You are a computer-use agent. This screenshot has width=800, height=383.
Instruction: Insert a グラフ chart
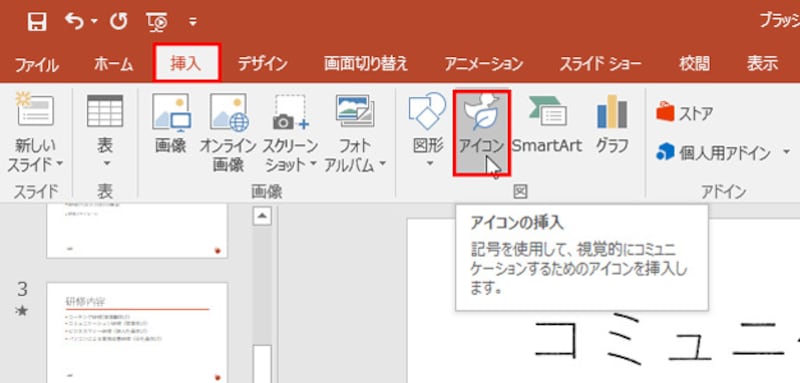pyautogui.click(x=612, y=124)
